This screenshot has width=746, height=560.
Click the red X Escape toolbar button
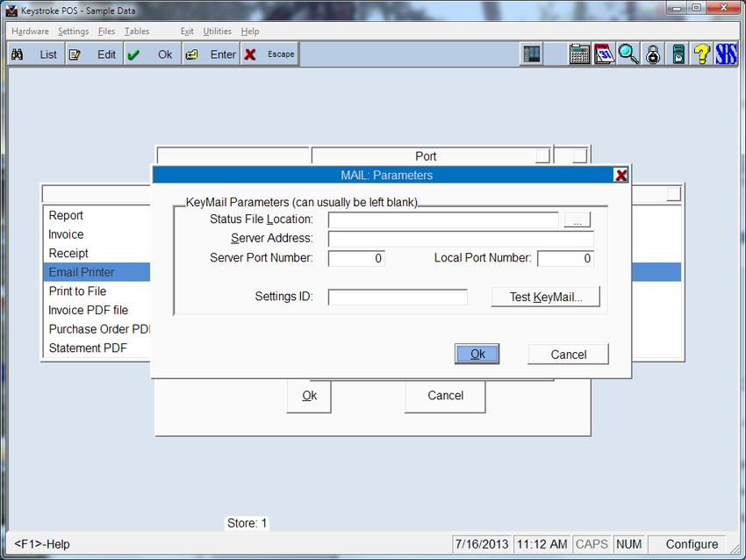click(269, 54)
